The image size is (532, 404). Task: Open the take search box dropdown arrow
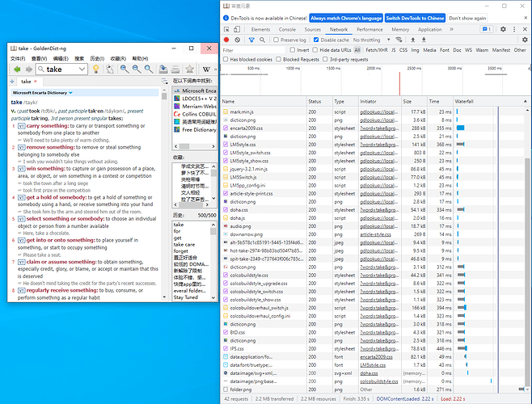click(82, 69)
